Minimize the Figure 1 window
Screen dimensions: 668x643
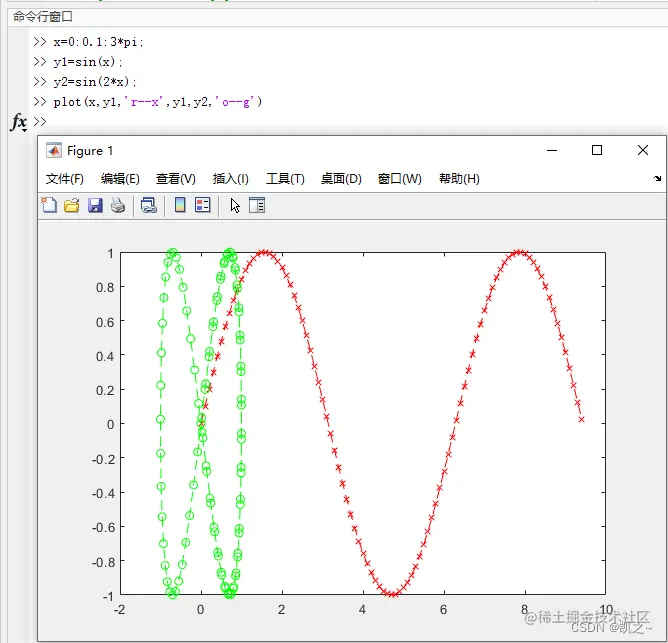click(x=552, y=150)
